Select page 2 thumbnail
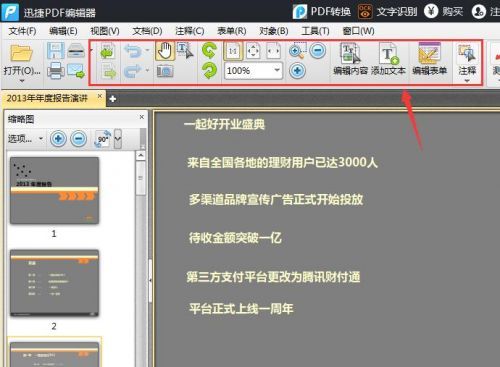The image size is (500, 367). tap(54, 283)
